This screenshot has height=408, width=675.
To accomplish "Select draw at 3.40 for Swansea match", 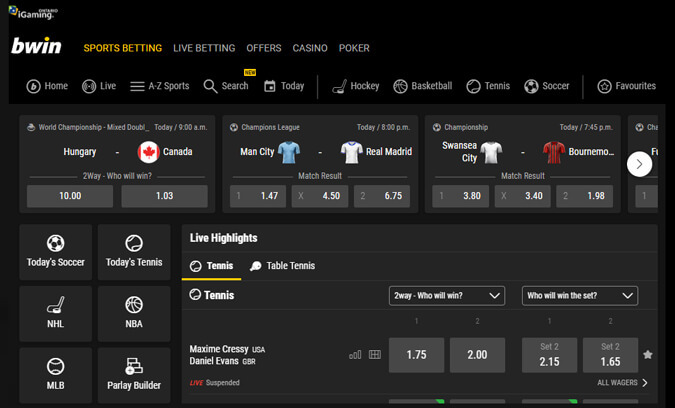I will (x=523, y=196).
